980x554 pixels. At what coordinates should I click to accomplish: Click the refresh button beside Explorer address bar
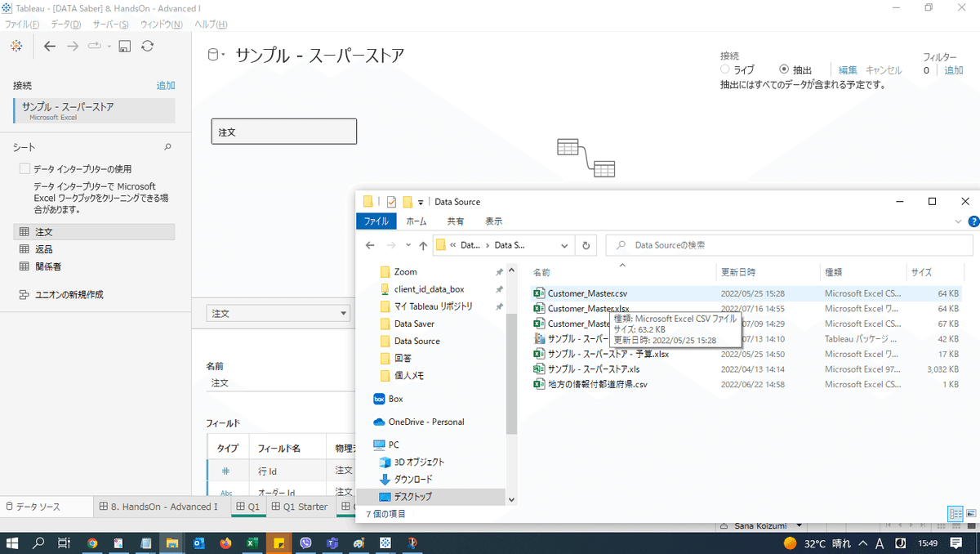586,244
